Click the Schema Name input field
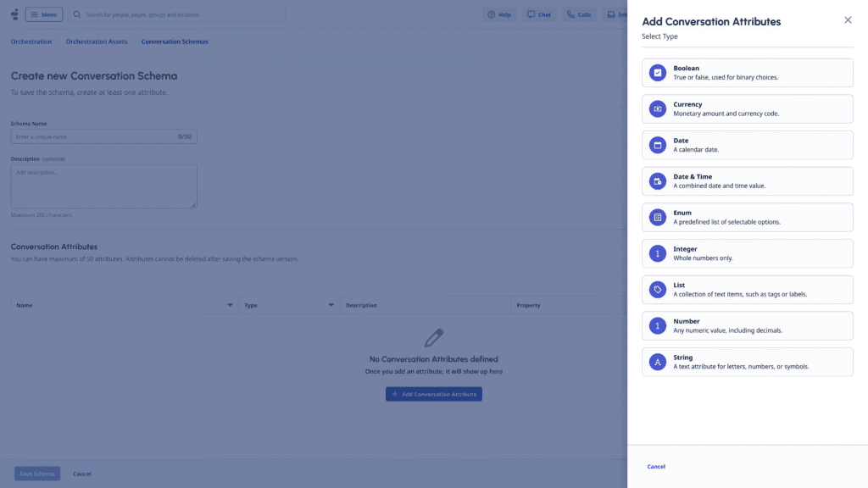 pos(93,136)
